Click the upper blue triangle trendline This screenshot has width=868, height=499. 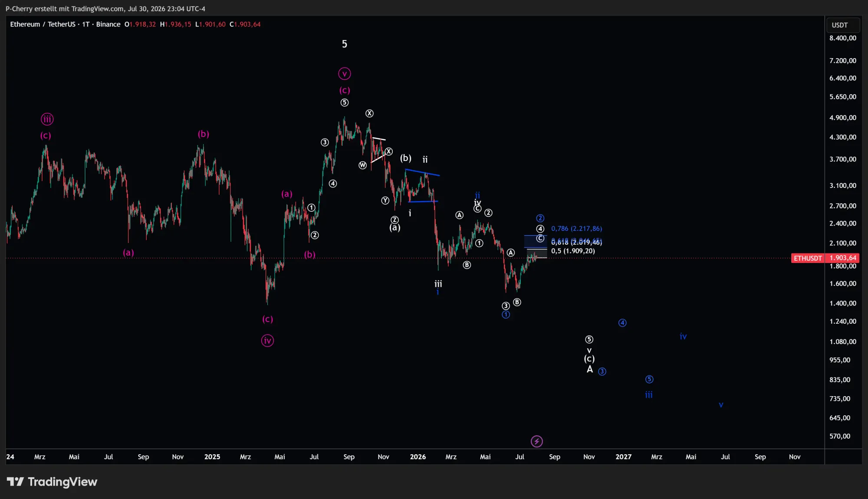coord(422,172)
